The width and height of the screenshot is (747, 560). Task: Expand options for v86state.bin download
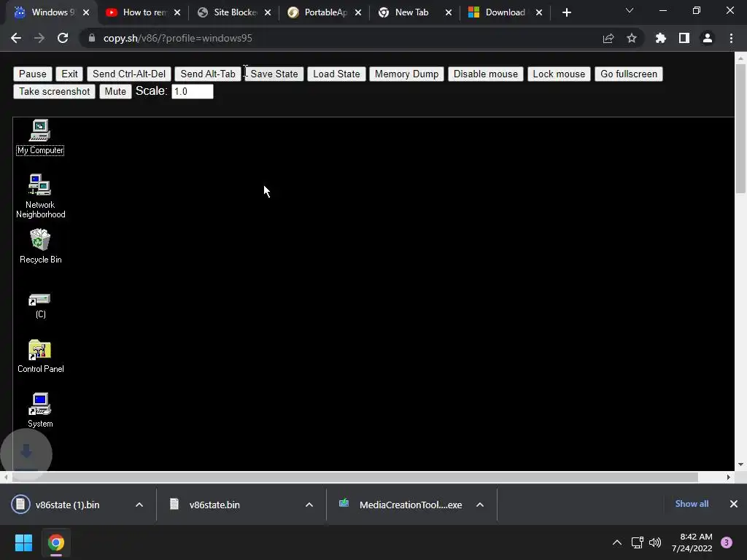pyautogui.click(x=309, y=505)
